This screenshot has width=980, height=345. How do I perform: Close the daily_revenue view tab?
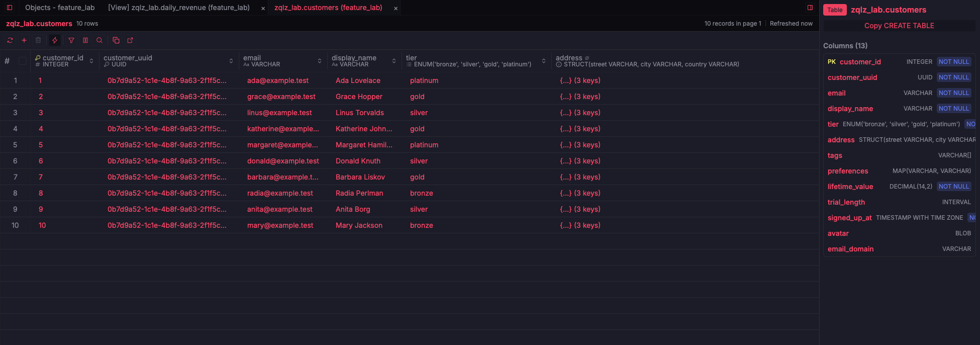click(263, 8)
